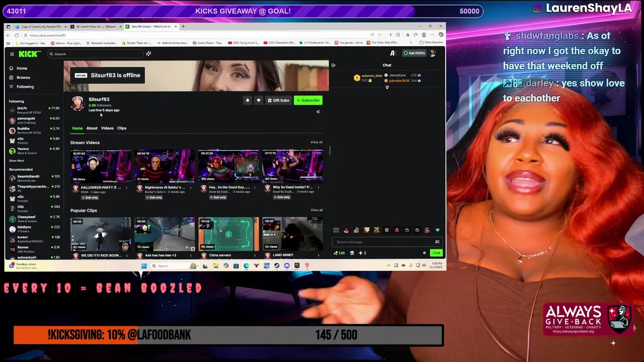
Task: Open options menu for Why So Dead Inside video
Action: coord(318,188)
